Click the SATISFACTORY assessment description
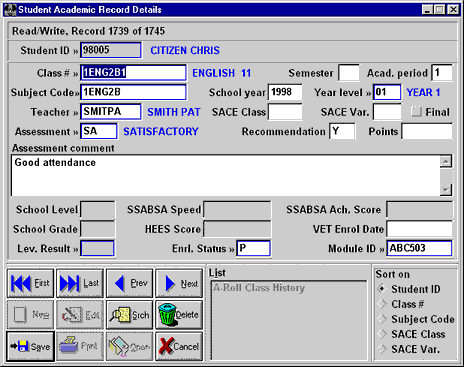464x367 pixels. (x=161, y=131)
